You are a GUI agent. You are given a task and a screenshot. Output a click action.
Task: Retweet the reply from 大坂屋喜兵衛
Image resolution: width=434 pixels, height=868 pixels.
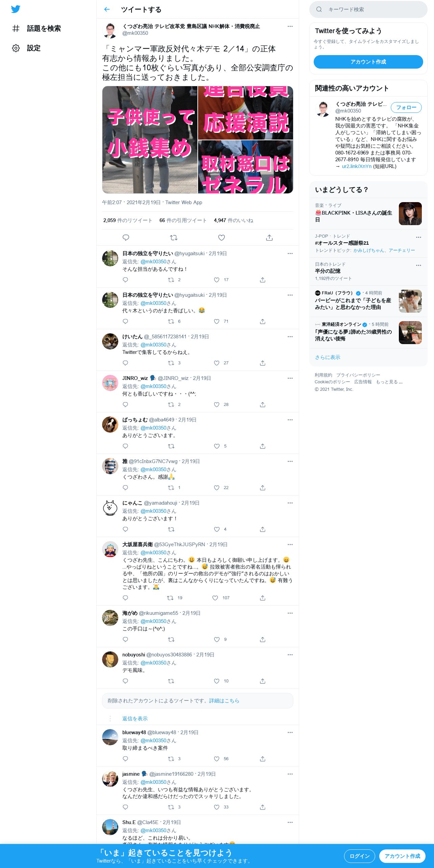coord(170,598)
